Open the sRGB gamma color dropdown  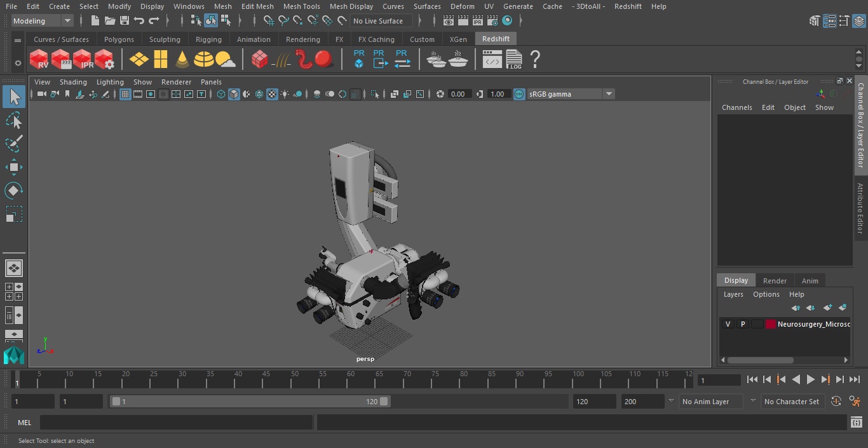coord(570,94)
